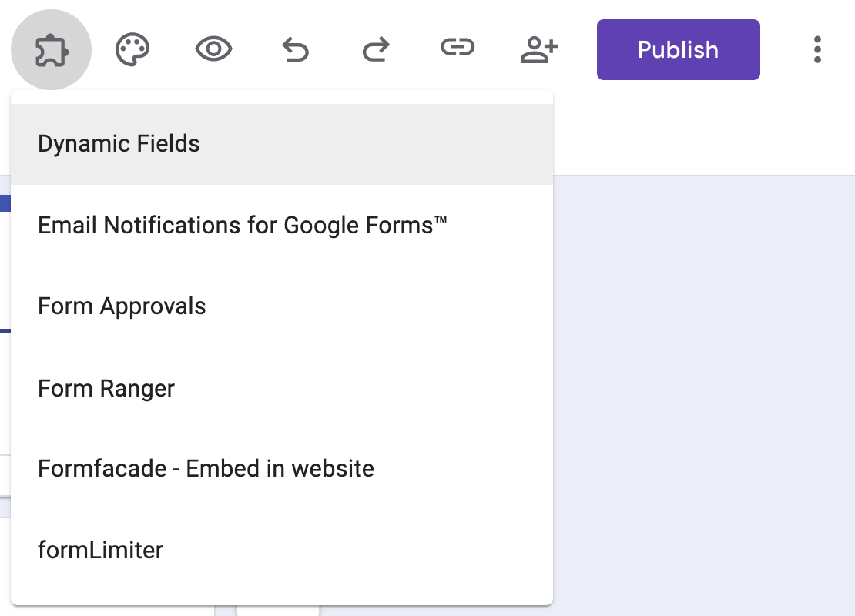Add collaborators with the person-plus icon

538,50
